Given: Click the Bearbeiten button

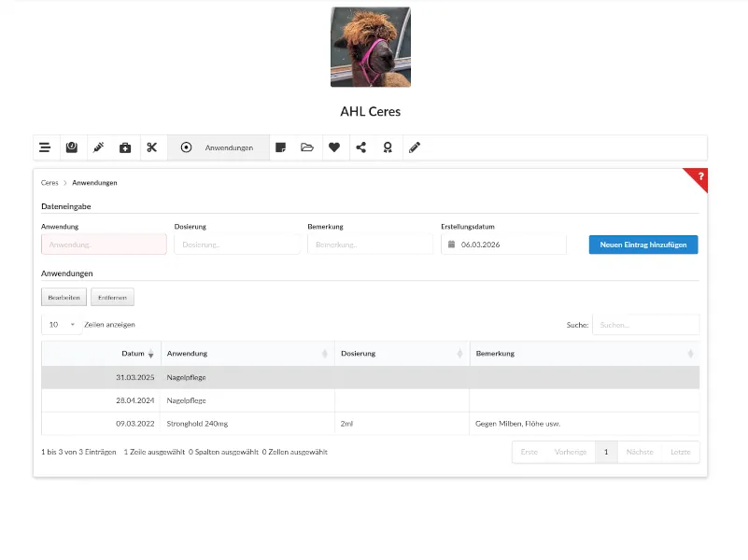Looking at the screenshot, I should tap(64, 297).
